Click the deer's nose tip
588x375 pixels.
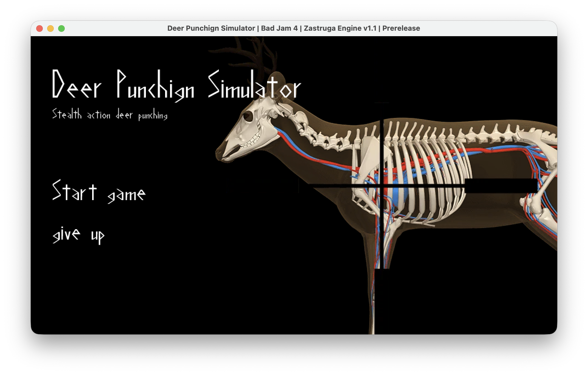[220, 153]
